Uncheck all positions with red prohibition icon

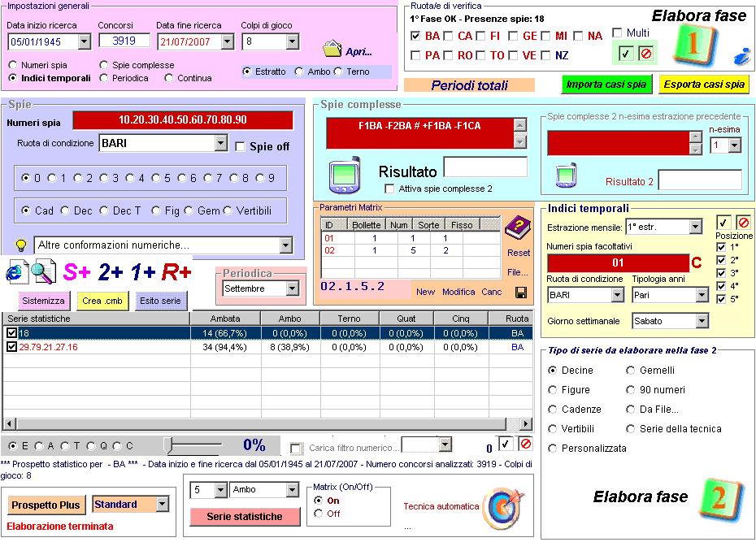744,223
